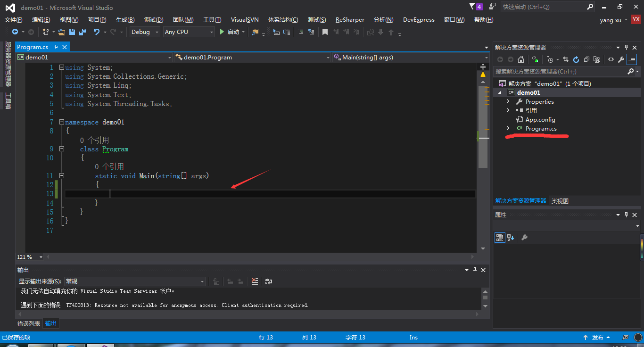Toggle Show All Files in Solution Explorer
The image size is (644, 347).
(597, 59)
